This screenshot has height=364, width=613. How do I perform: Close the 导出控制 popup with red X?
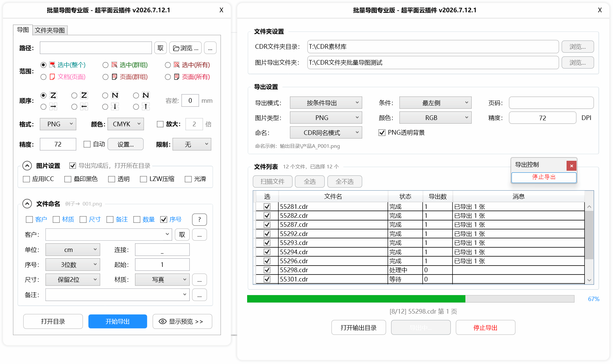(x=572, y=166)
